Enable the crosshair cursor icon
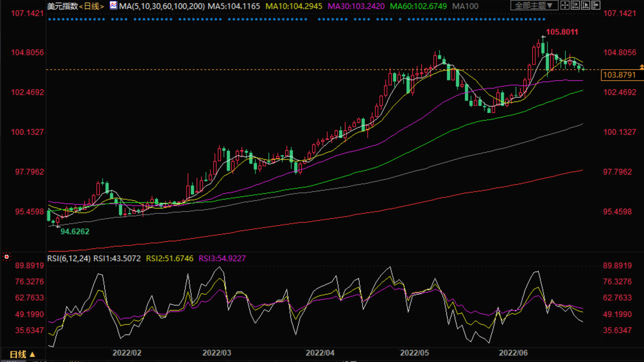 565,6
